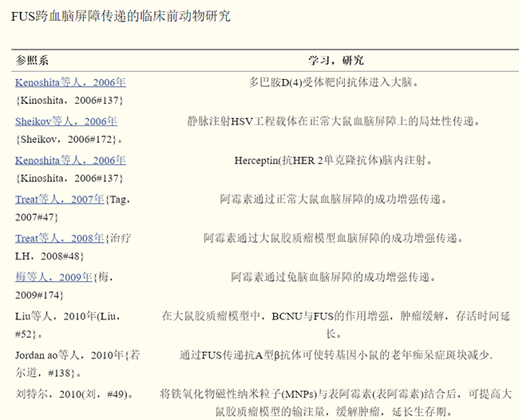Click the reference 刘特尔，2010(刘，#49)。
Screen dimensions: 519x420
coord(75,394)
